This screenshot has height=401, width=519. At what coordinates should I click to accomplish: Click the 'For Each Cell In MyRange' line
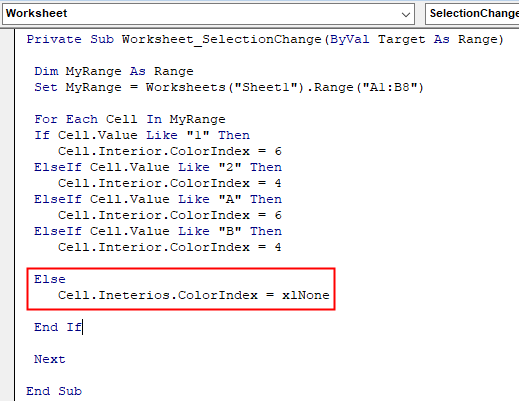click(130, 119)
